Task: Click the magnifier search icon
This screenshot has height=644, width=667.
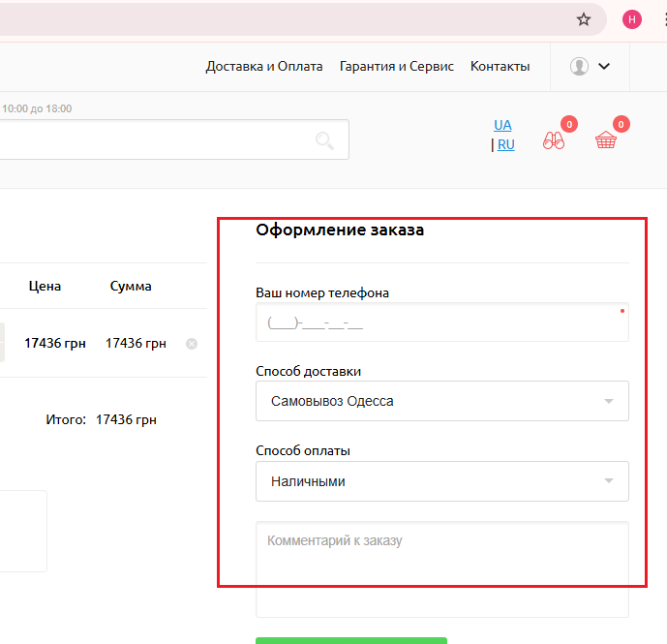Action: [324, 140]
